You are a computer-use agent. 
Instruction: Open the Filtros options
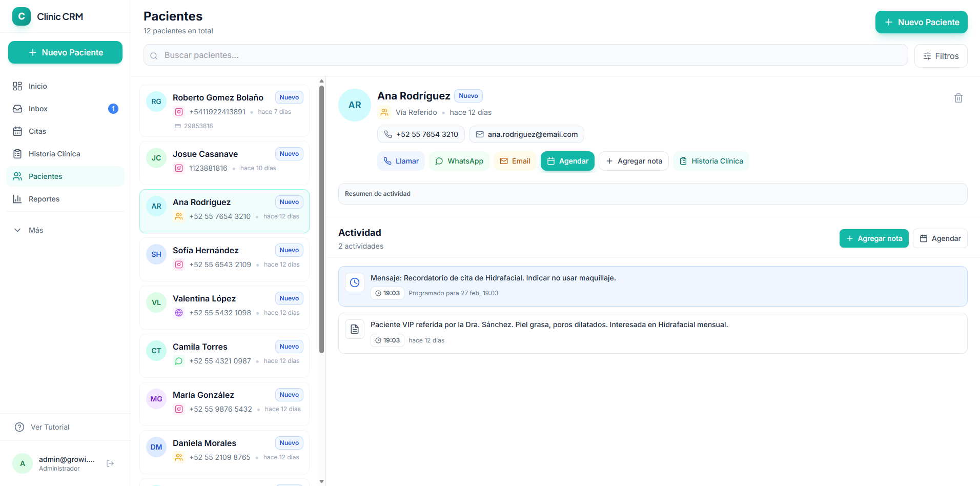[x=941, y=56]
